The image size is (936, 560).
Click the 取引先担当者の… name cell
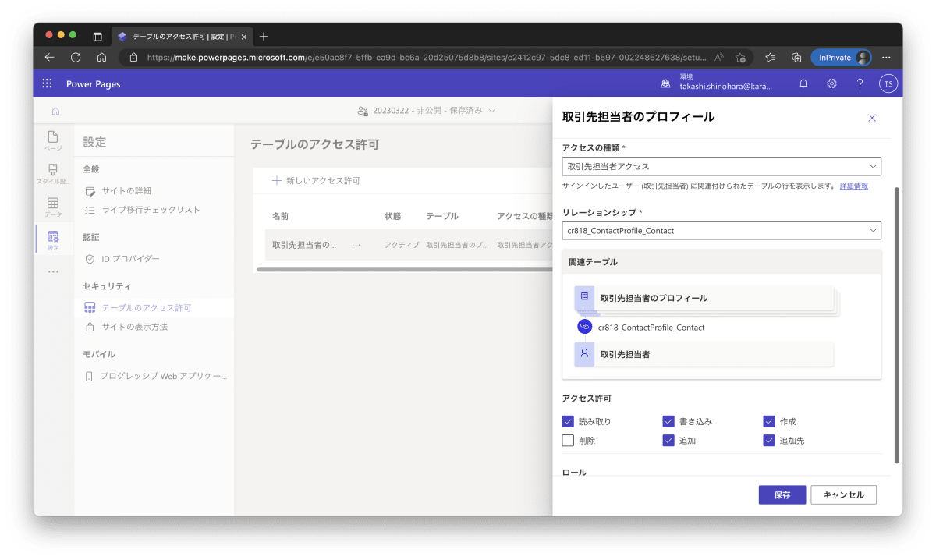pyautogui.click(x=304, y=245)
